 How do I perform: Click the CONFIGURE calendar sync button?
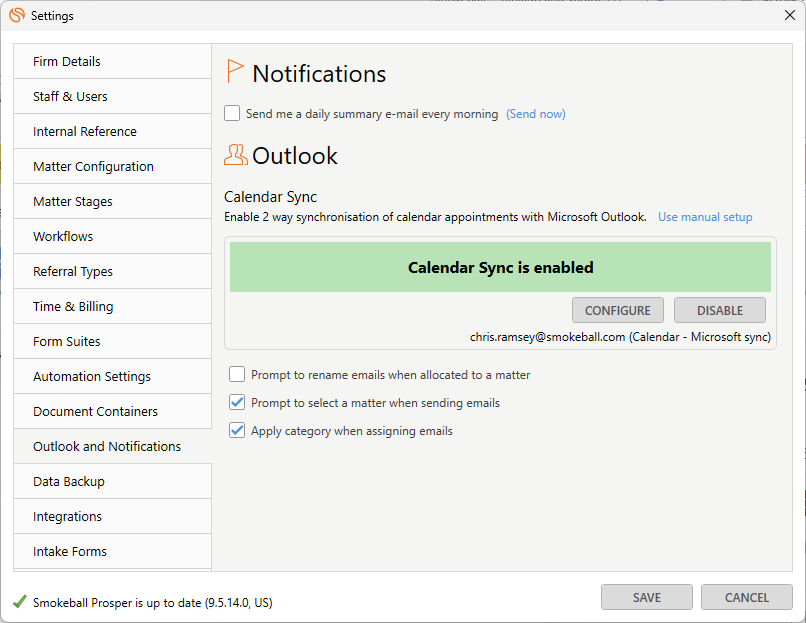pyautogui.click(x=618, y=310)
